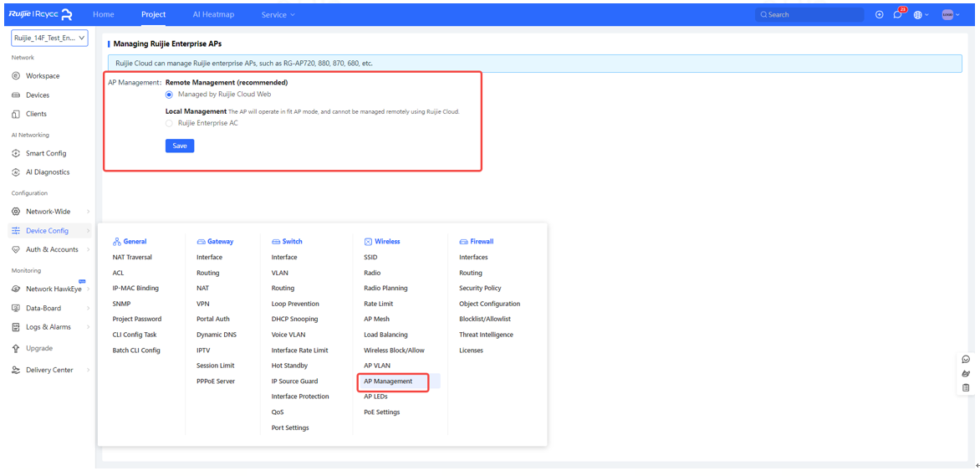The image size is (980, 476).
Task: Choose SSID in Wireless menu
Action: 370,257
